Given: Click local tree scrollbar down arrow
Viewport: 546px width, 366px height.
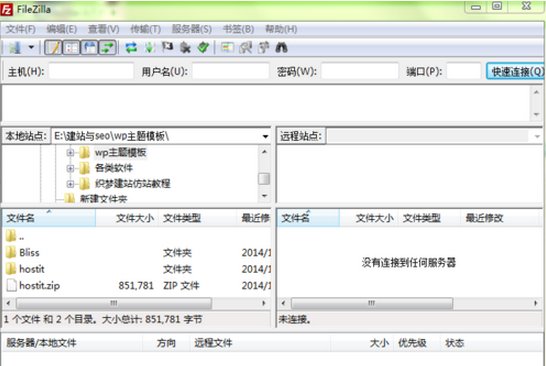Looking at the screenshot, I should click(x=264, y=196).
